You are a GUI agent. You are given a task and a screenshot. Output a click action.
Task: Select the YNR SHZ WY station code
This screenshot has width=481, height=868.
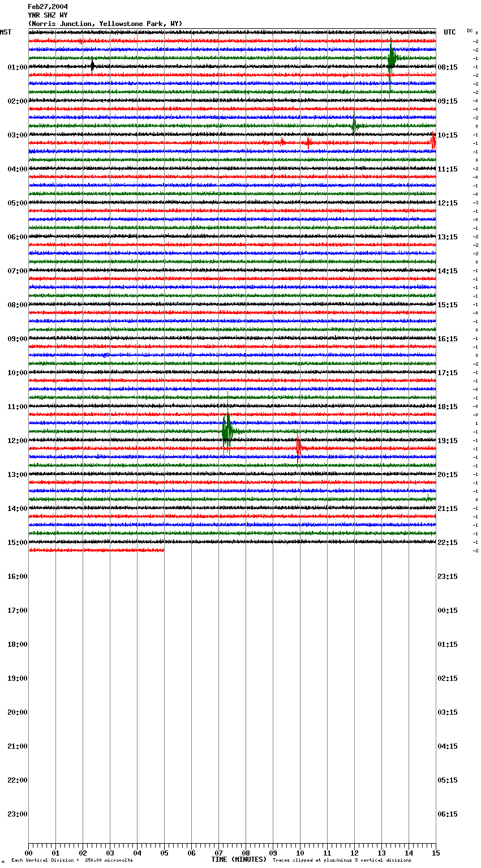pyautogui.click(x=48, y=15)
